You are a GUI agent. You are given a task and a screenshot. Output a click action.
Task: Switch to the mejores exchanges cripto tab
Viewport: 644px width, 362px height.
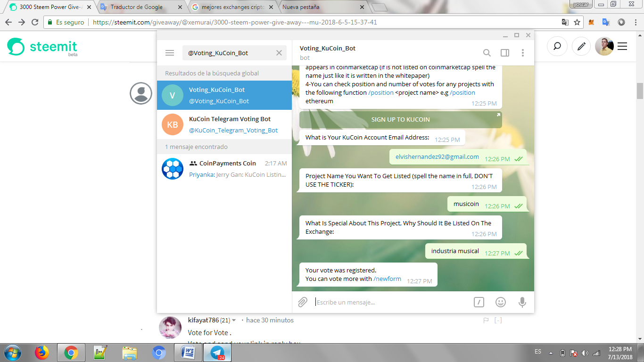click(233, 7)
